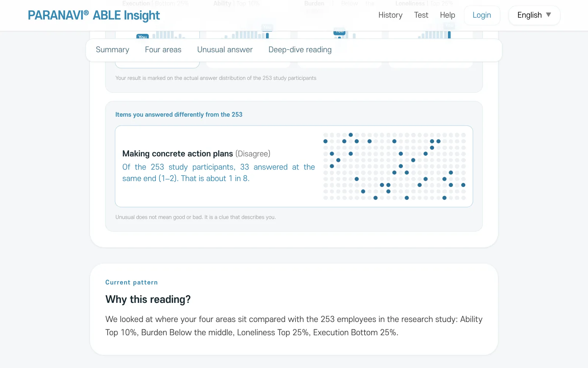Click the dot grid participant chart
This screenshot has height=368, width=588.
tap(394, 166)
